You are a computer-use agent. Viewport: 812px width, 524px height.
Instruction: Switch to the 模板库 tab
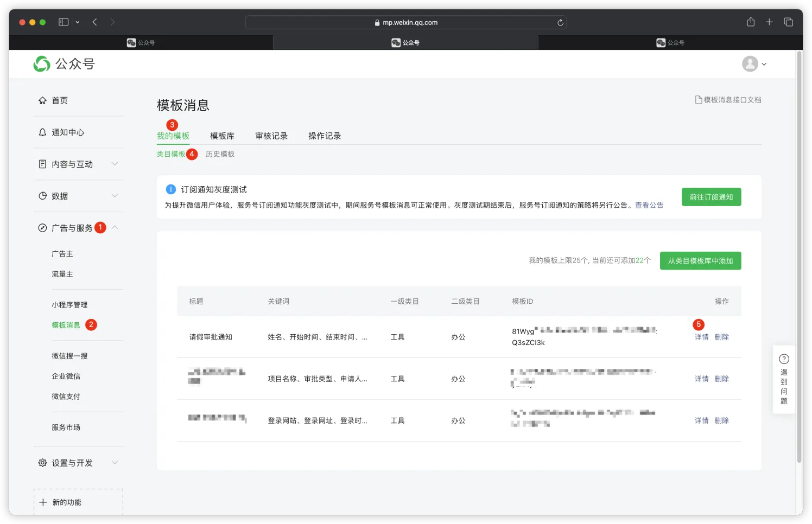tap(222, 136)
